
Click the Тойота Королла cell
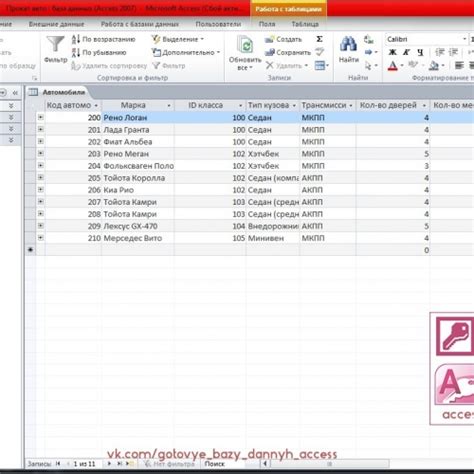click(x=138, y=178)
